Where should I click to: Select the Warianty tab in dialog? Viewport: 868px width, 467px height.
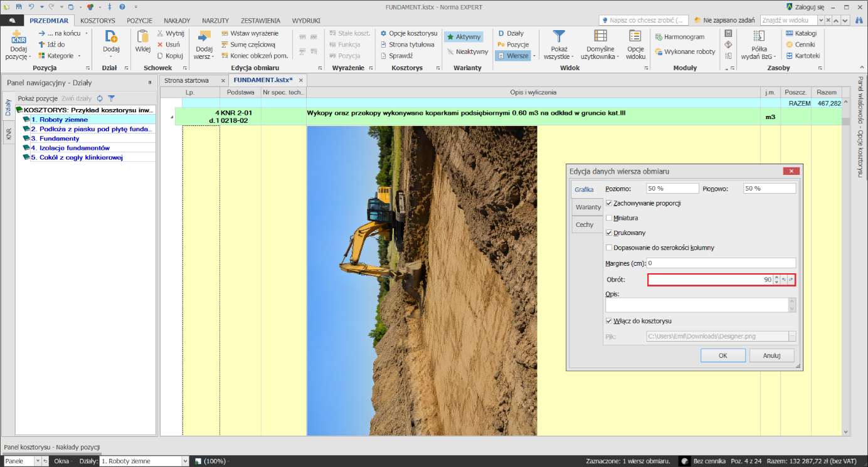(x=588, y=207)
